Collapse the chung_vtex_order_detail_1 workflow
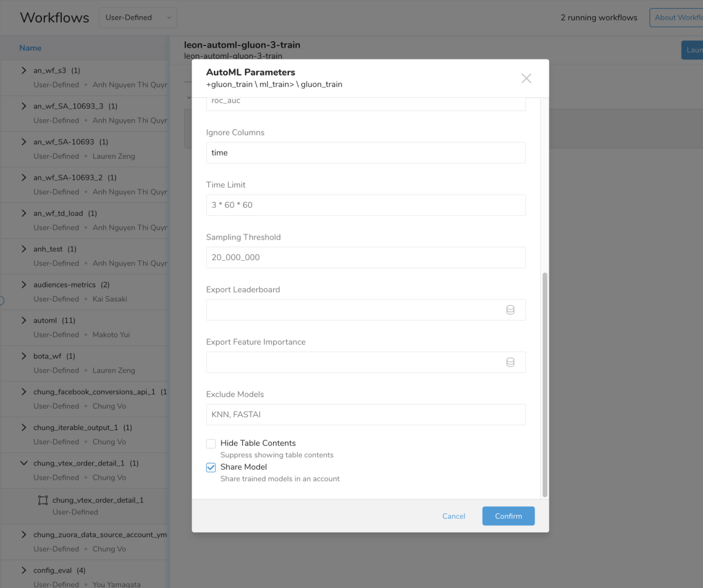Viewport: 703px width, 588px height. (24, 463)
